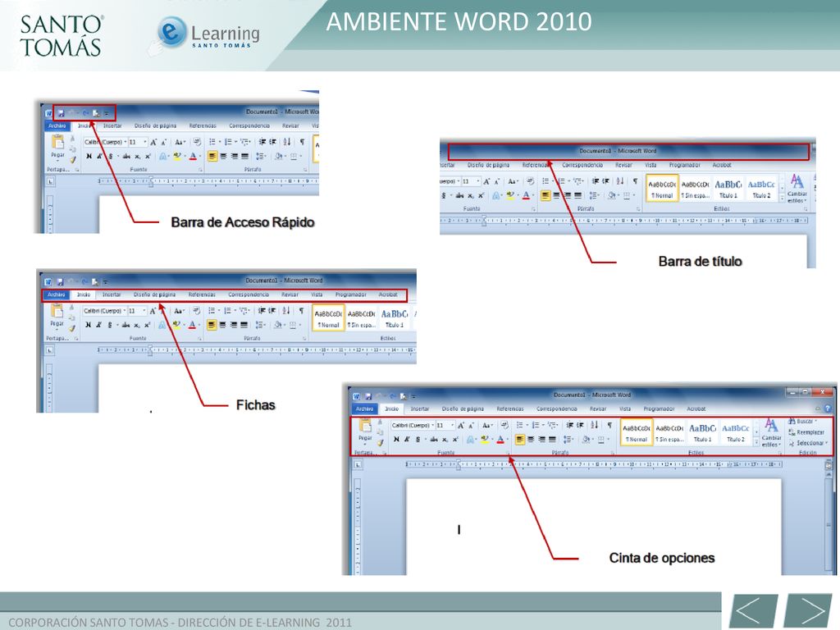Toggle Superscript in Barra de Acceso Rápido screenshot
The image size is (840, 630).
click(148, 157)
